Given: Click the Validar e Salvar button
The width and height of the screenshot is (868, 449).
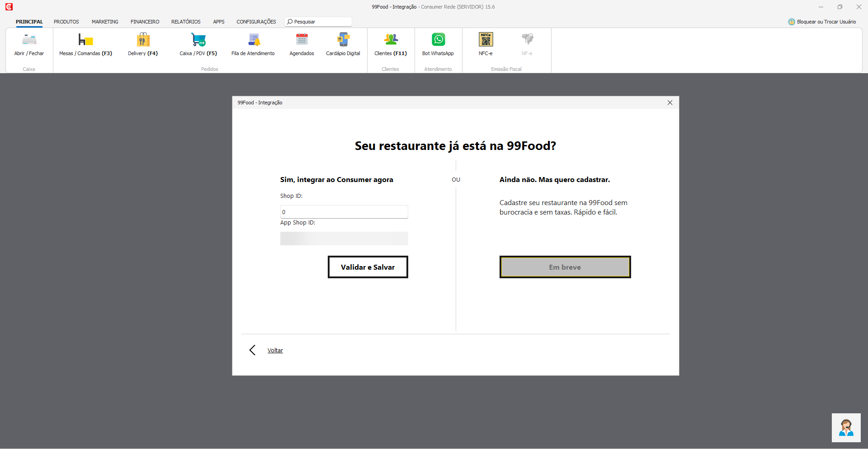Looking at the screenshot, I should click(368, 267).
